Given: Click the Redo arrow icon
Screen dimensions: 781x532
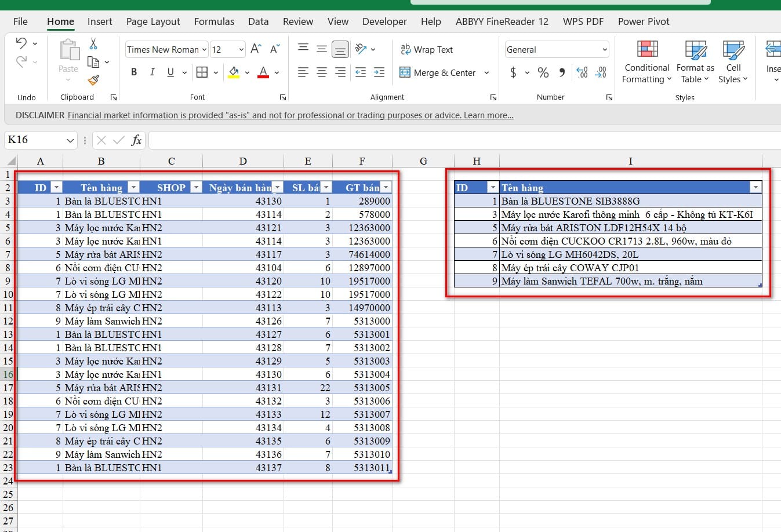Looking at the screenshot, I should point(21,61).
